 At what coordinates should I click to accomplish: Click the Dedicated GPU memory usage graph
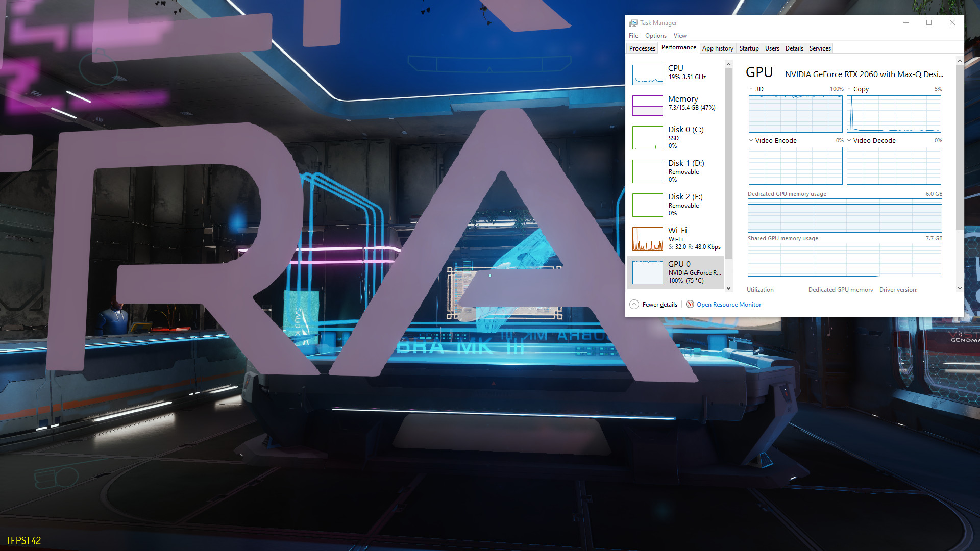point(845,215)
